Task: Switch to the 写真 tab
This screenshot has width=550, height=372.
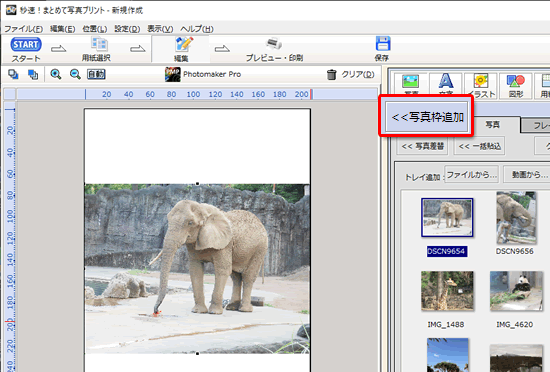Action: 492,124
